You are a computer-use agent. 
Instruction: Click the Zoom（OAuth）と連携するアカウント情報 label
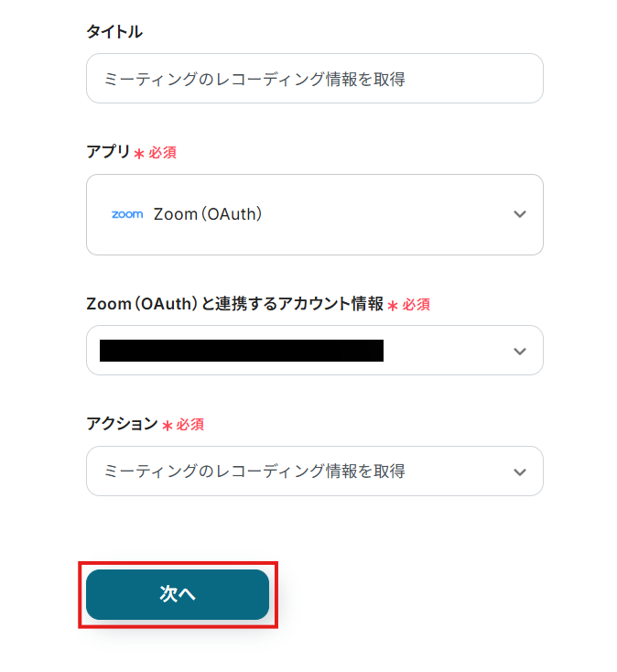[x=235, y=304]
